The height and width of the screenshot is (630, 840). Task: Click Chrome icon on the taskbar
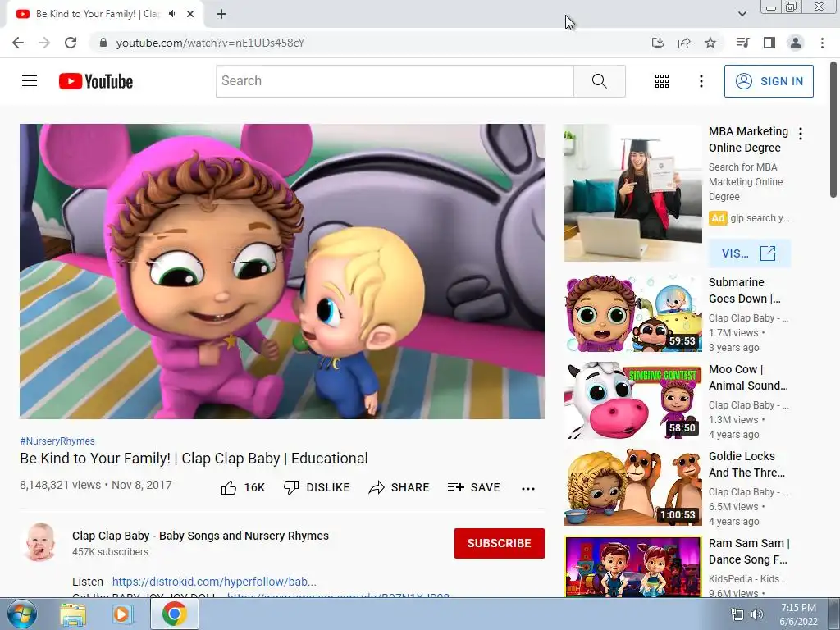175,614
